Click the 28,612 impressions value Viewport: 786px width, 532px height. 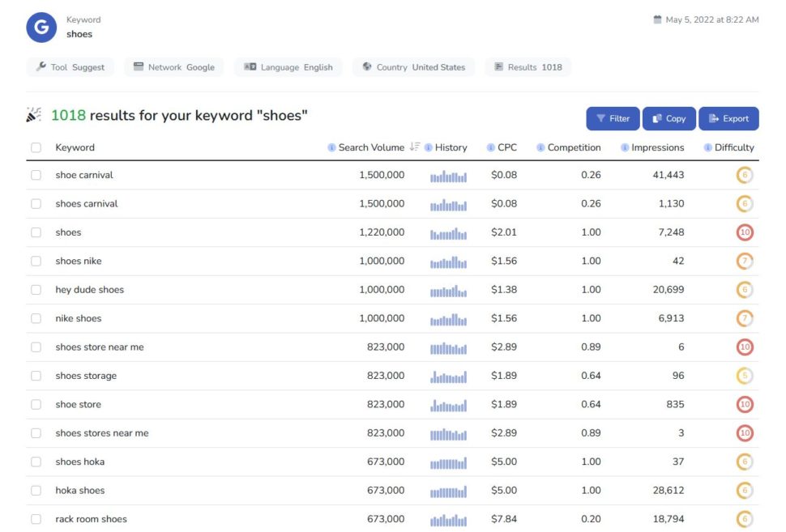point(669,491)
